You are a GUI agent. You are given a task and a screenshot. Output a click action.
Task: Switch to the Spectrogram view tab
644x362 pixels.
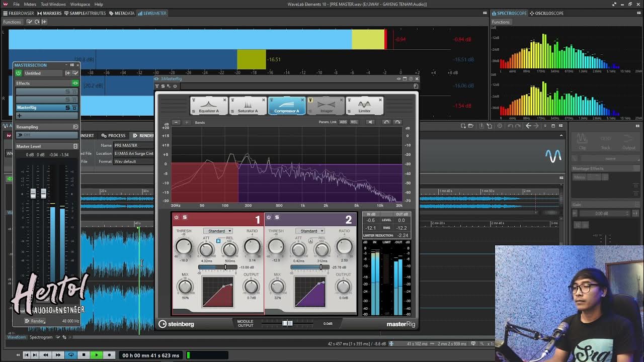[41, 337]
